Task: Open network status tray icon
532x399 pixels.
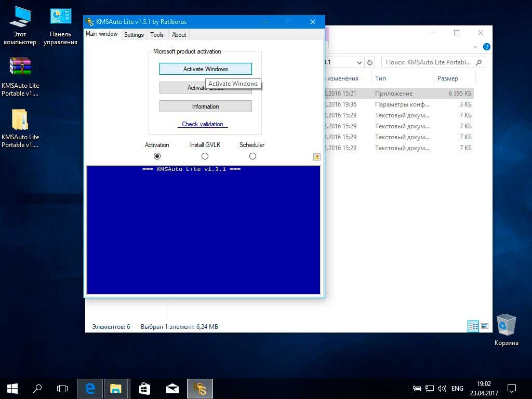Action: coord(430,389)
